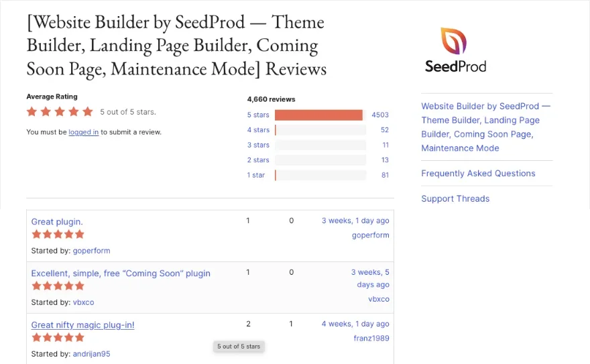Click the average rating stars

coord(60,112)
